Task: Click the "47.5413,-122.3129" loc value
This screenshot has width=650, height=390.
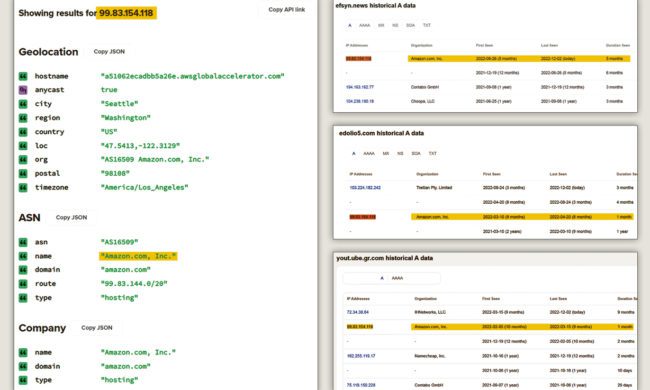Action: 140,146
